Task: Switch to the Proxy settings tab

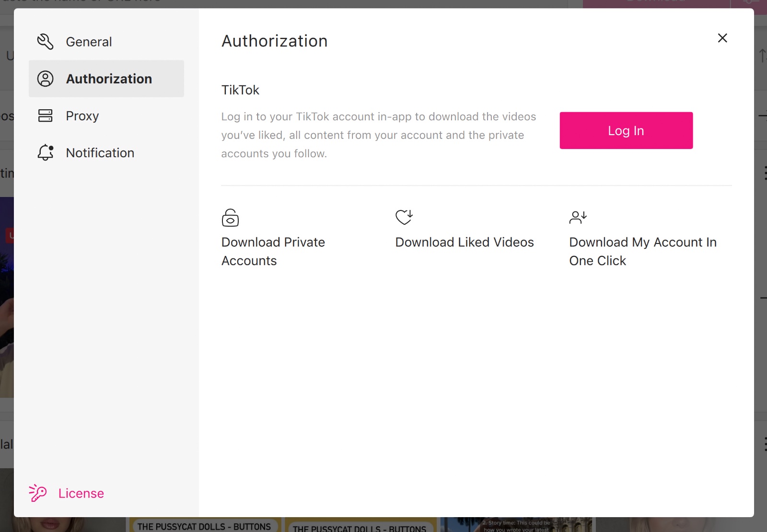Action: tap(82, 116)
